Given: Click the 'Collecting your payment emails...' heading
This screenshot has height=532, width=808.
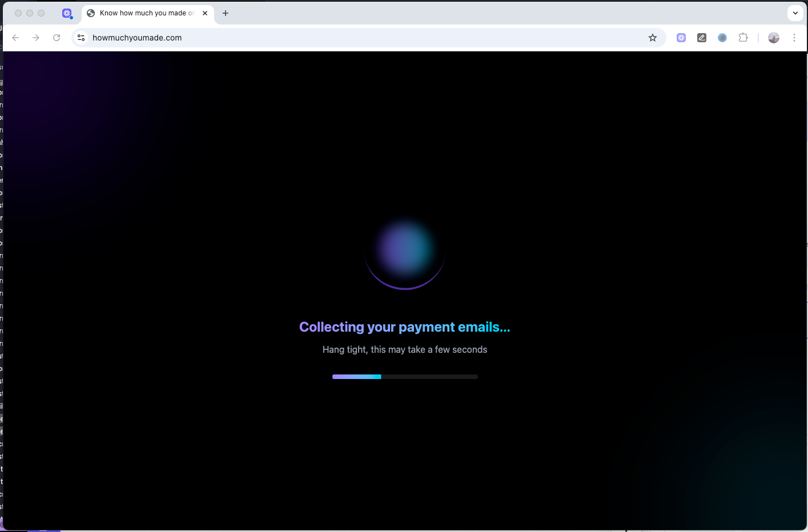Looking at the screenshot, I should coord(405,327).
